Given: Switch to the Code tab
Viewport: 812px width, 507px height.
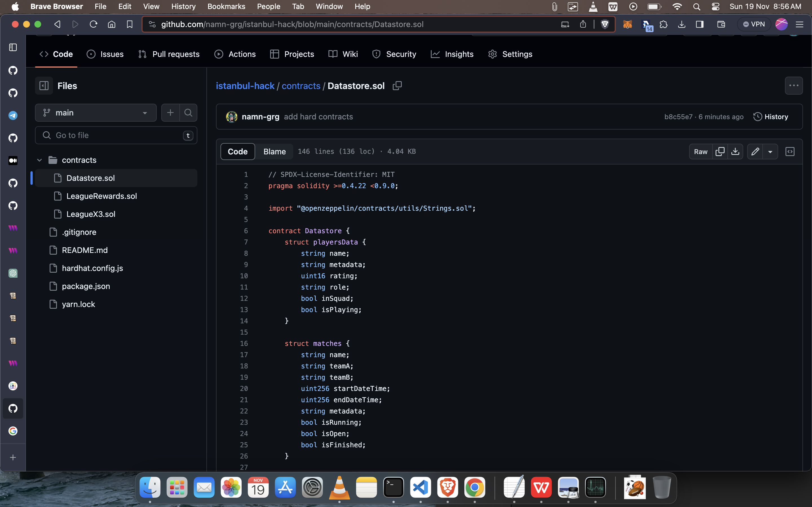Looking at the screenshot, I should point(238,151).
